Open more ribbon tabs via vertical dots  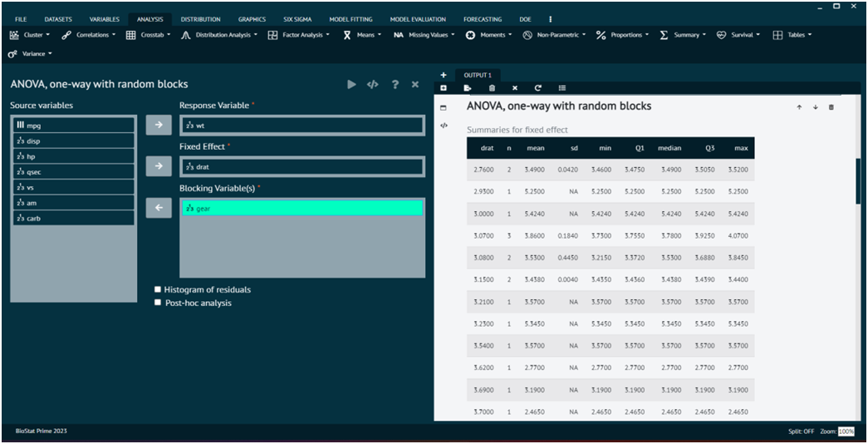click(550, 19)
